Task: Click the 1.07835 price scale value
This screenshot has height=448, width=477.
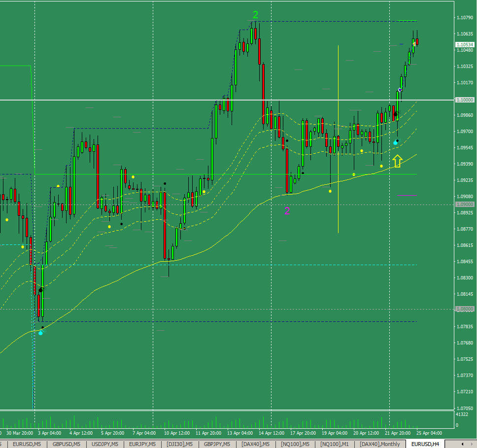Action: (x=465, y=327)
